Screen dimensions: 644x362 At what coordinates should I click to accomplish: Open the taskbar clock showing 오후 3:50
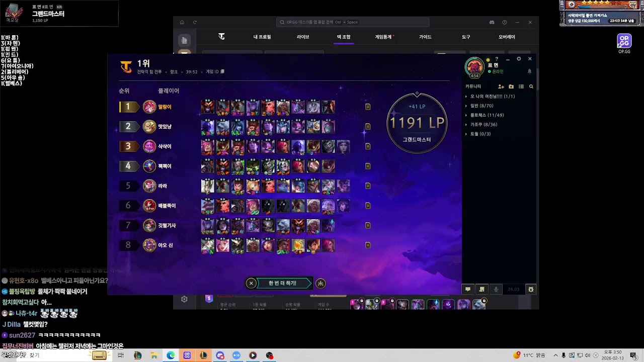pos(613,355)
